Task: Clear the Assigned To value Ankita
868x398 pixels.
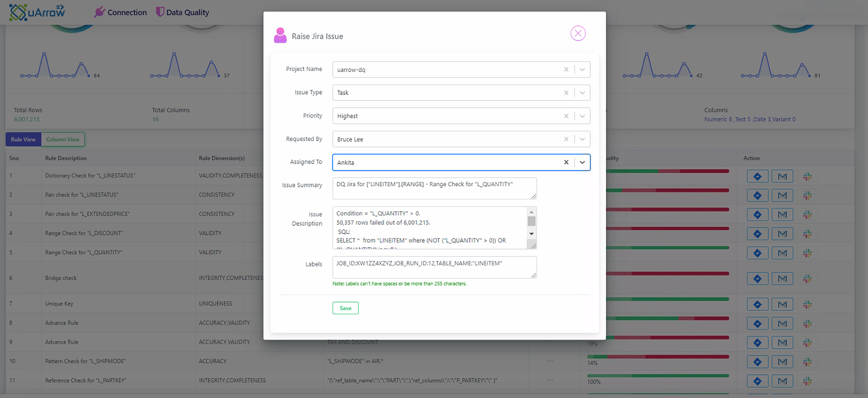Action: (566, 163)
